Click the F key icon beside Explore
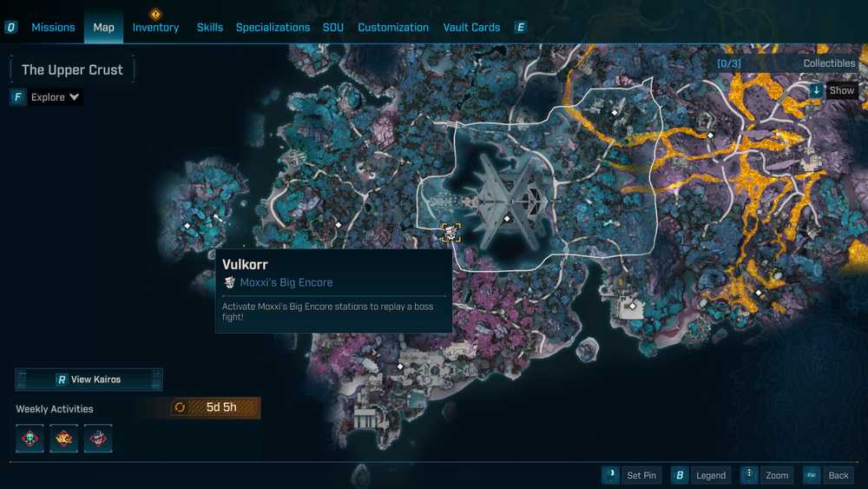The image size is (868, 489). [x=17, y=97]
